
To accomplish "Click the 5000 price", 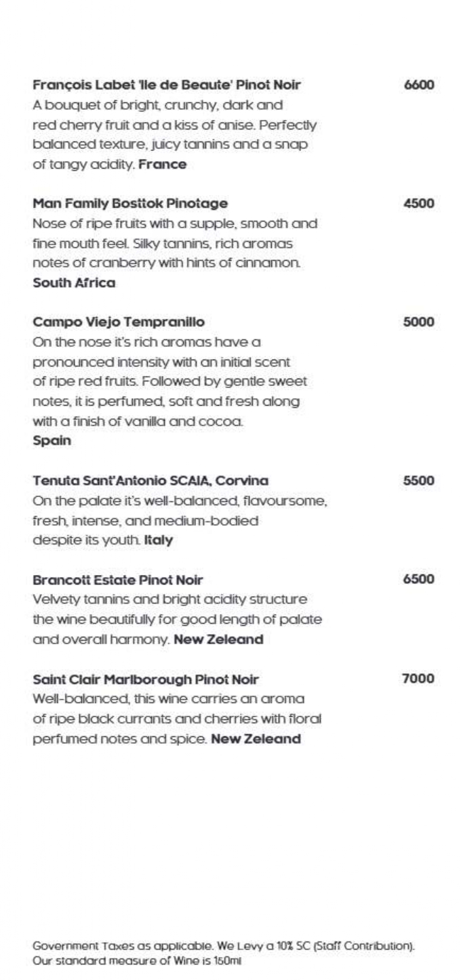I will tap(418, 322).
